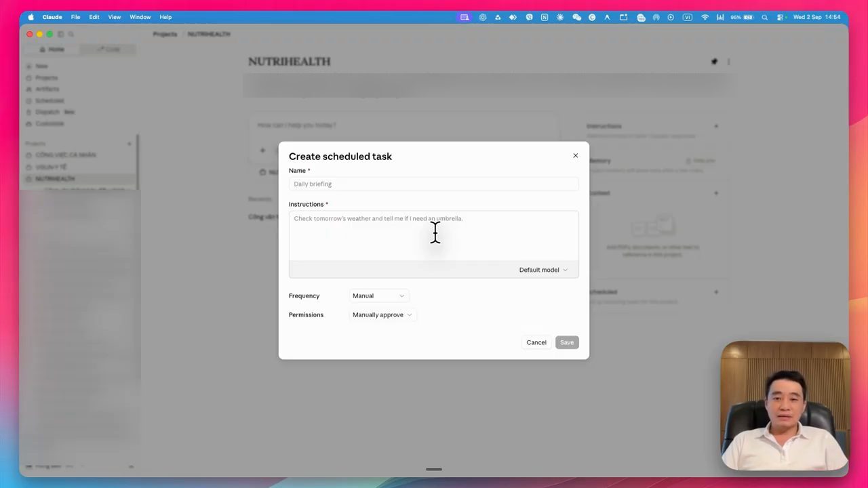Open the View menu
Screen dimensions: 868x488
115,17
